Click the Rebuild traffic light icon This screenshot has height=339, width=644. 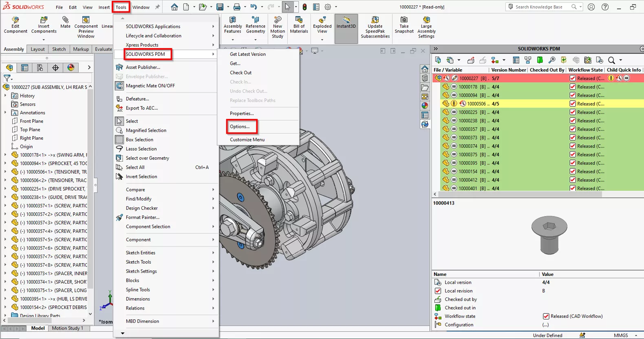[304, 7]
